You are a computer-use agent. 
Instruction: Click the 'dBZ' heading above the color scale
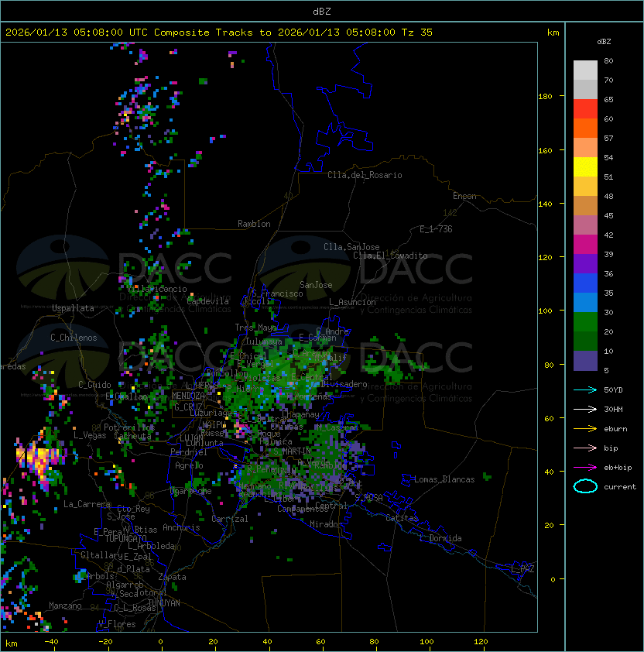[604, 42]
